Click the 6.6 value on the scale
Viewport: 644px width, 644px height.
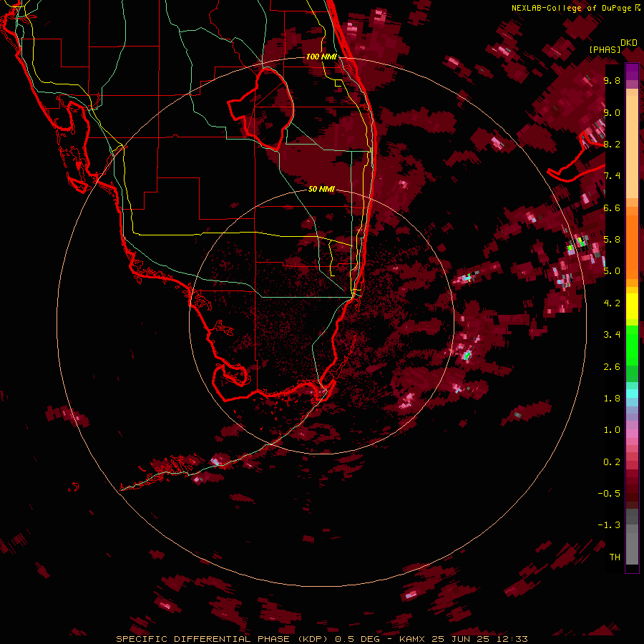click(612, 208)
